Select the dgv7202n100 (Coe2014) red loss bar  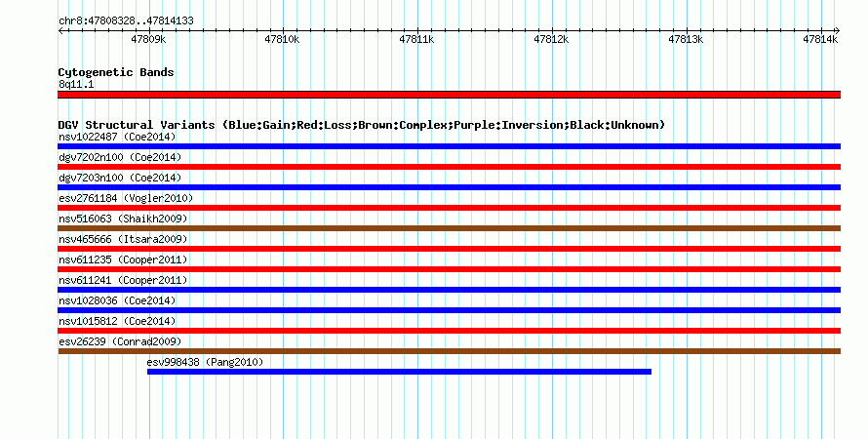click(x=449, y=167)
